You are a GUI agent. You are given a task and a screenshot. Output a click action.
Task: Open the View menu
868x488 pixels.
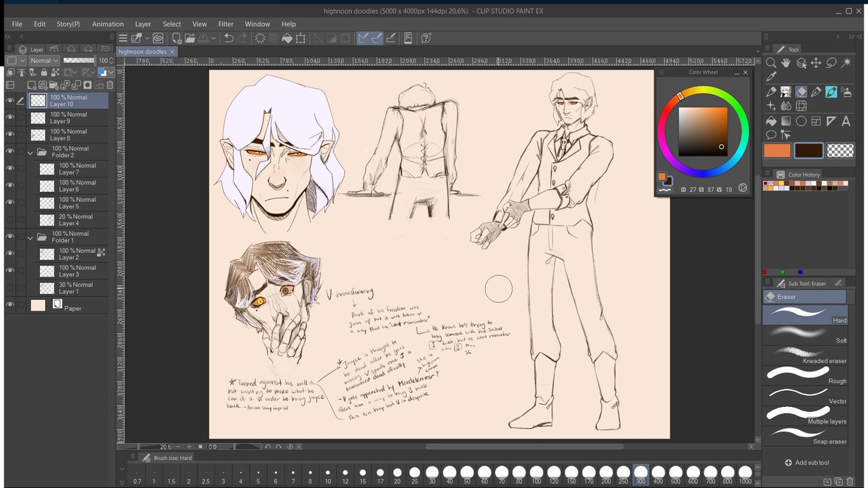199,24
